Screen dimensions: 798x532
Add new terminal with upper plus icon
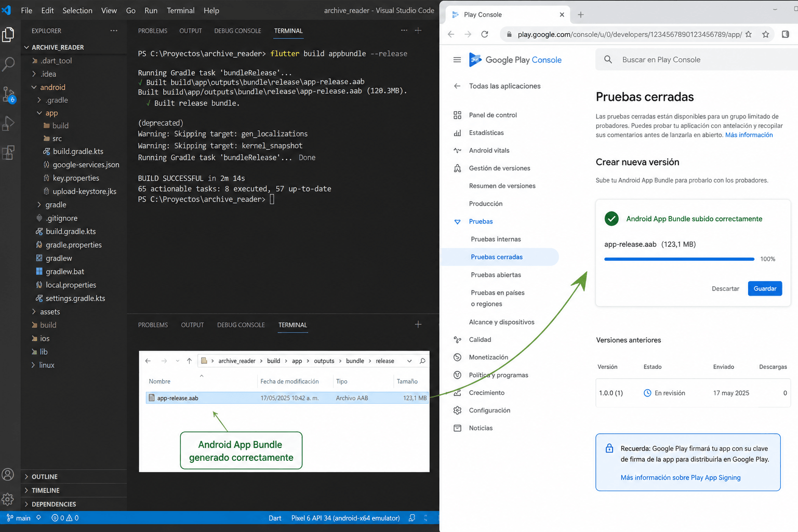[x=418, y=30]
